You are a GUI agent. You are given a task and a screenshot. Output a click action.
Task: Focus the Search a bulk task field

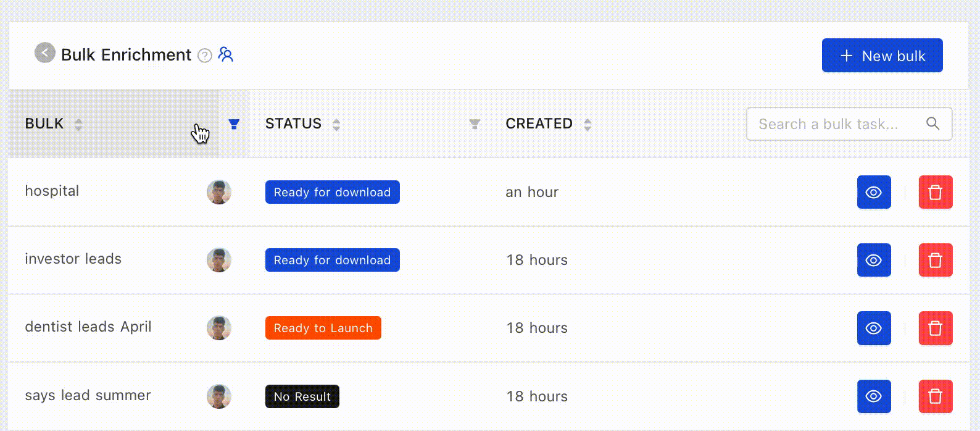[849, 124]
